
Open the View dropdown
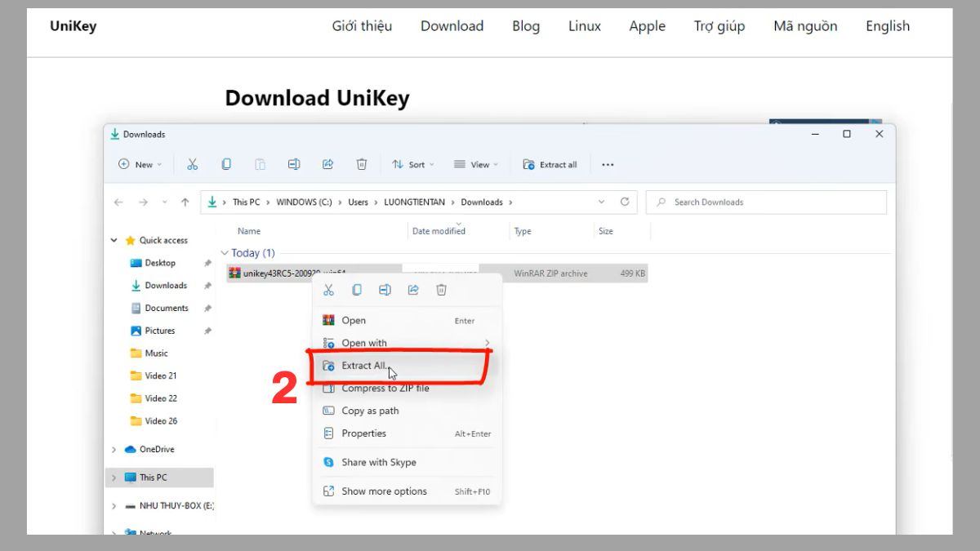coord(475,164)
